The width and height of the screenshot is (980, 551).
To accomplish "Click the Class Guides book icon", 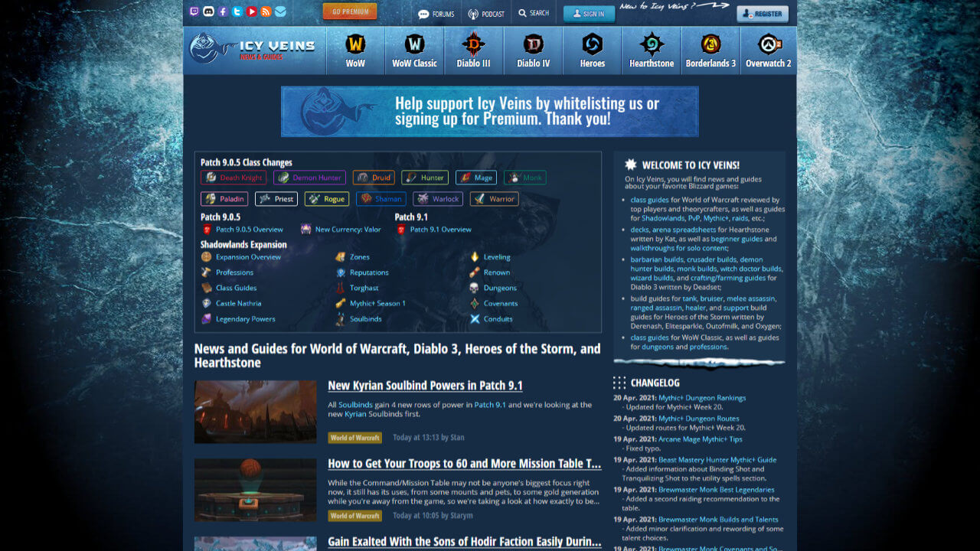I will pos(206,288).
